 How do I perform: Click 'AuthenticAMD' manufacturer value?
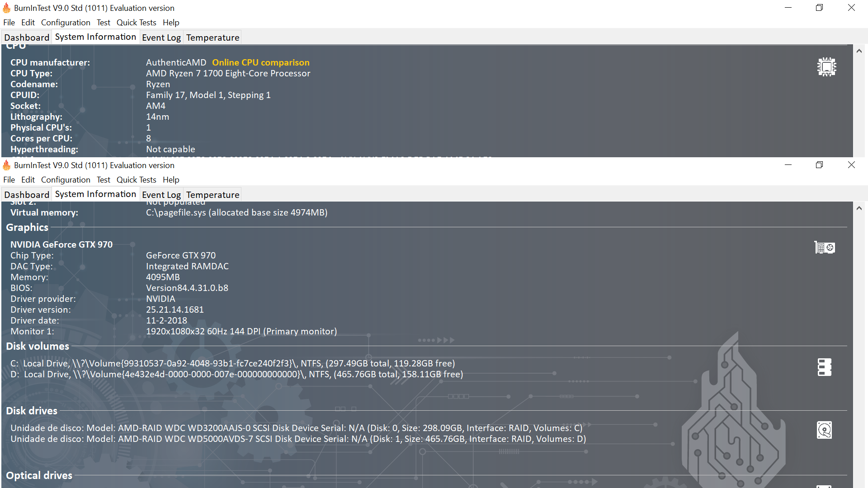pos(176,62)
